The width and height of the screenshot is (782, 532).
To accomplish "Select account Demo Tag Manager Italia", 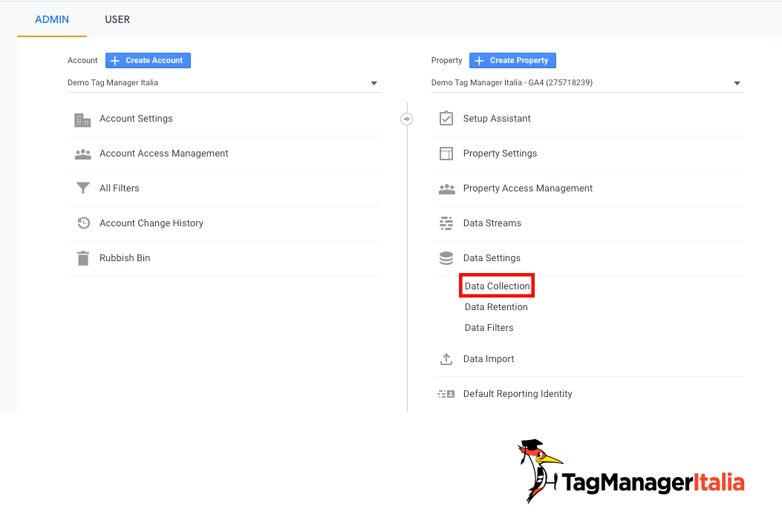I will [x=224, y=82].
